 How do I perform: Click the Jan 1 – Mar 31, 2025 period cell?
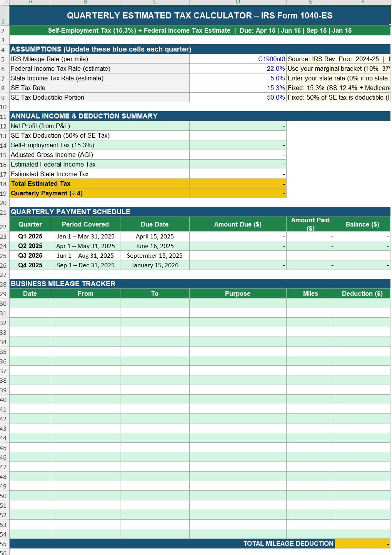85,236
